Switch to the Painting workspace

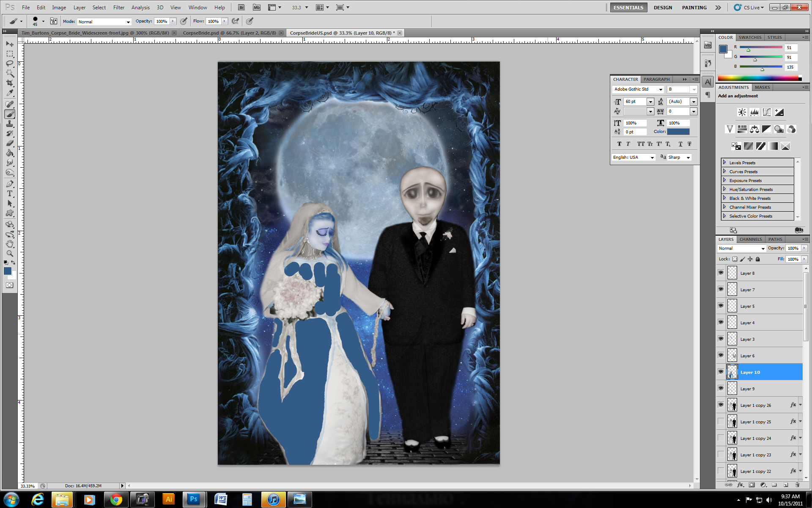click(x=694, y=8)
